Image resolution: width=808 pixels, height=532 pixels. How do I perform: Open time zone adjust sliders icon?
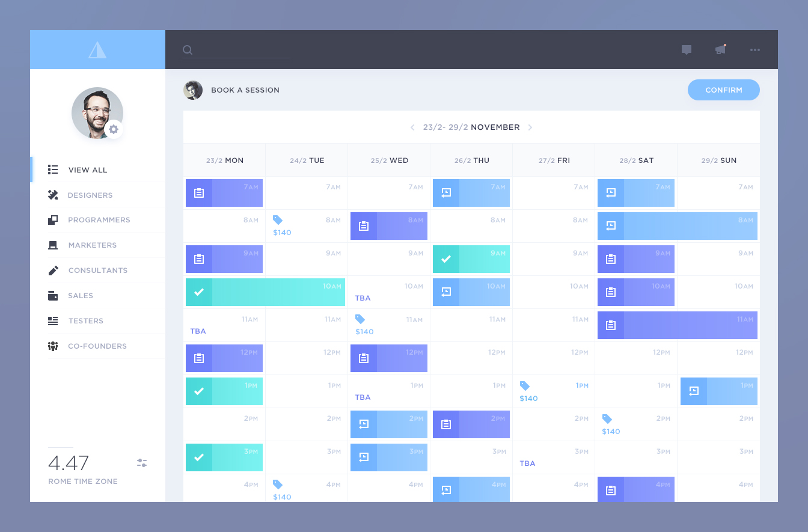pyautogui.click(x=142, y=463)
